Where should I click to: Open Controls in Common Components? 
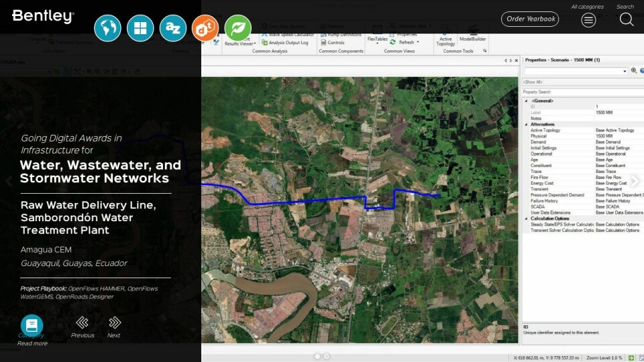(333, 43)
